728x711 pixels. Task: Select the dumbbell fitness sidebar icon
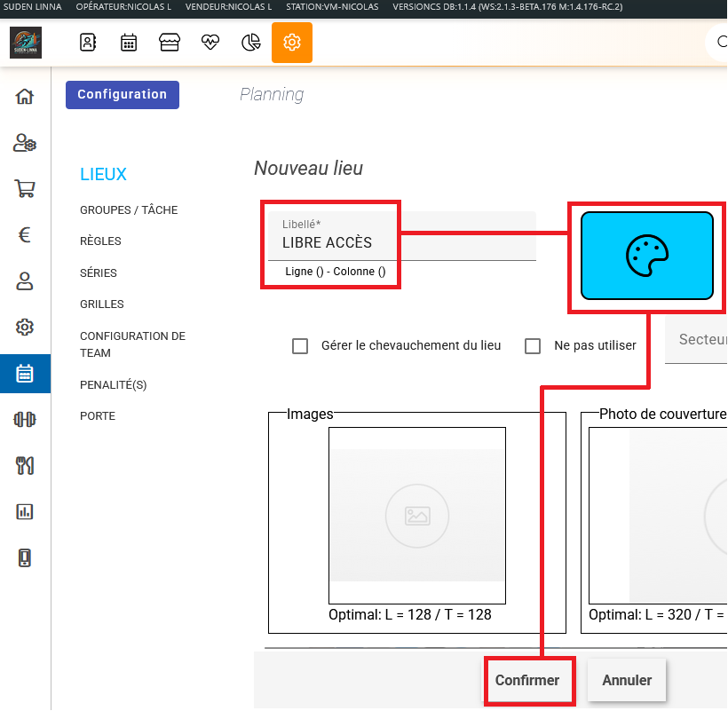(x=25, y=419)
